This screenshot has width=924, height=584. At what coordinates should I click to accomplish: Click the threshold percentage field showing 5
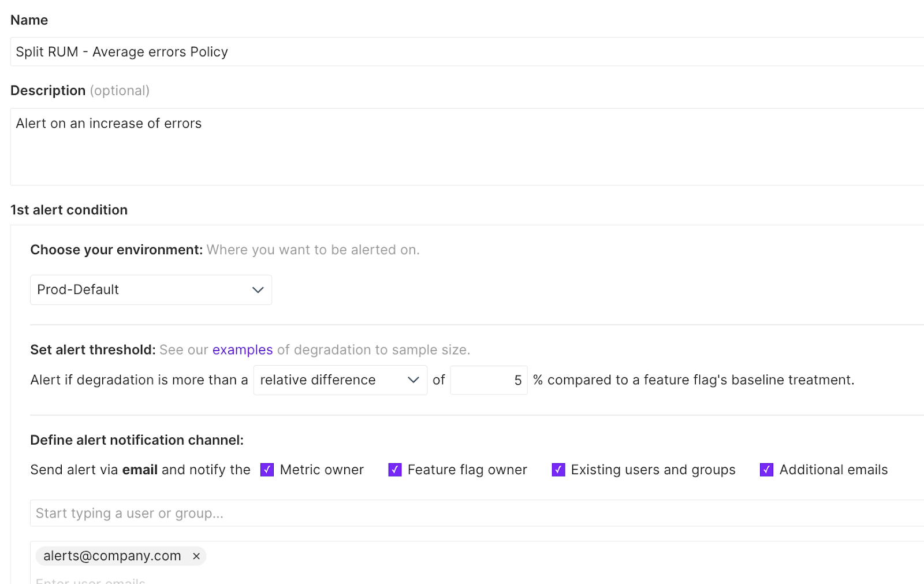tap(489, 380)
